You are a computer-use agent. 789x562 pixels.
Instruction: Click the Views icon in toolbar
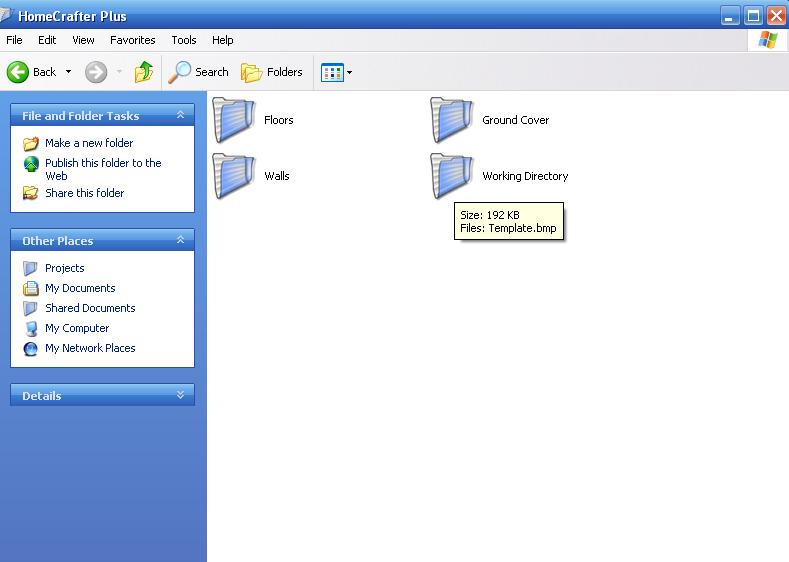(x=332, y=72)
